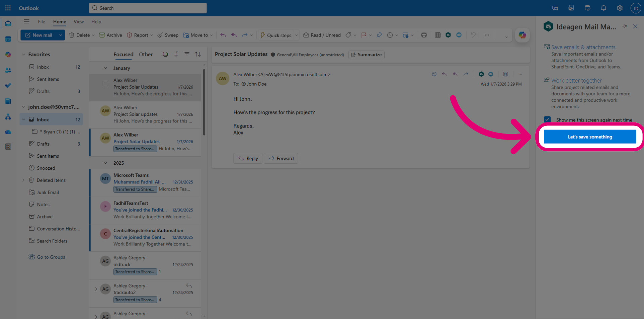Click the message list scrollbar
The width and height of the screenshot is (644, 319).
coord(204,102)
